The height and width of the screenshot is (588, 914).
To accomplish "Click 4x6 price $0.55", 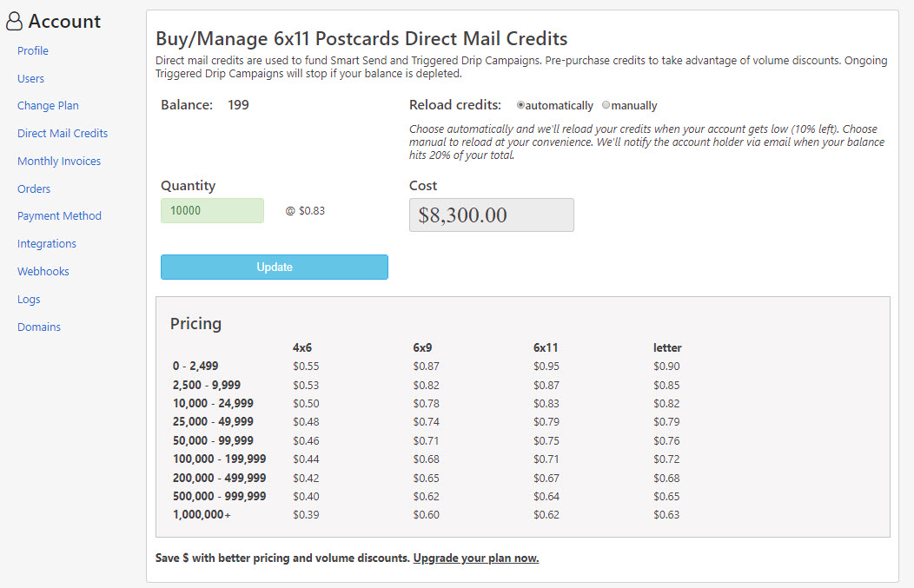I will 306,366.
